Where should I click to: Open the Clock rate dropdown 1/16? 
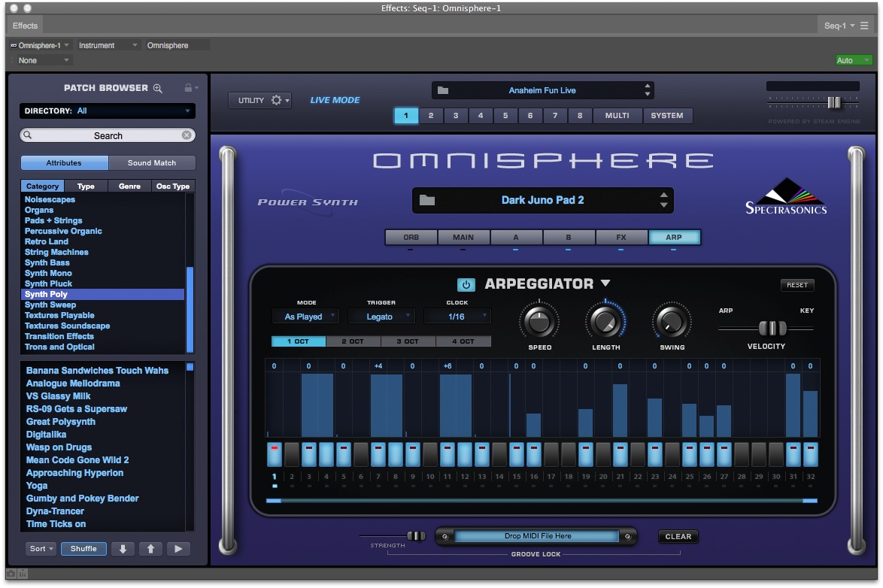click(457, 317)
